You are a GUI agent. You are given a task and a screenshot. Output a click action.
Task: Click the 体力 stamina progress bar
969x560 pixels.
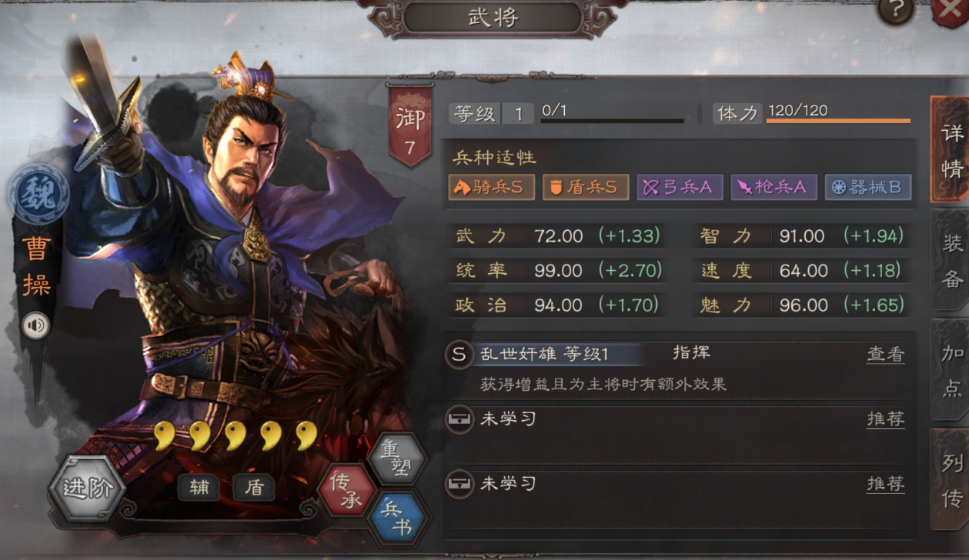838,121
